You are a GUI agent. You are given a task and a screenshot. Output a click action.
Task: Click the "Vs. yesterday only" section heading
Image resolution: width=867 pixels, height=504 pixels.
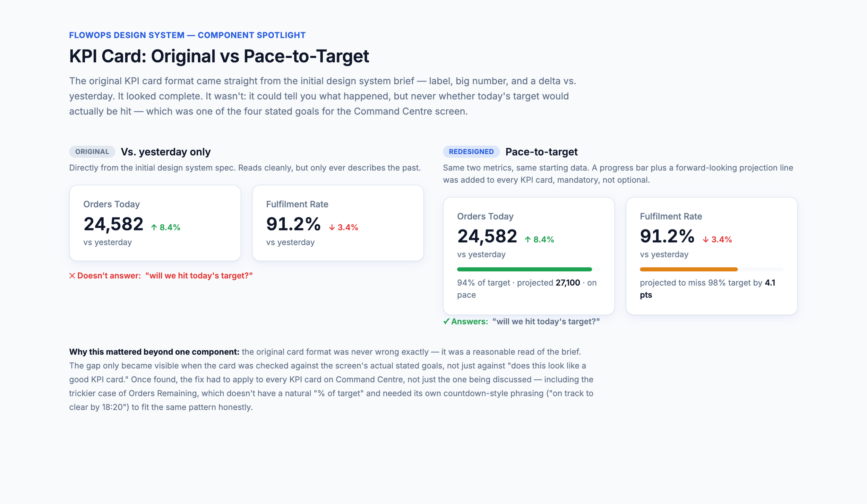[x=165, y=152]
